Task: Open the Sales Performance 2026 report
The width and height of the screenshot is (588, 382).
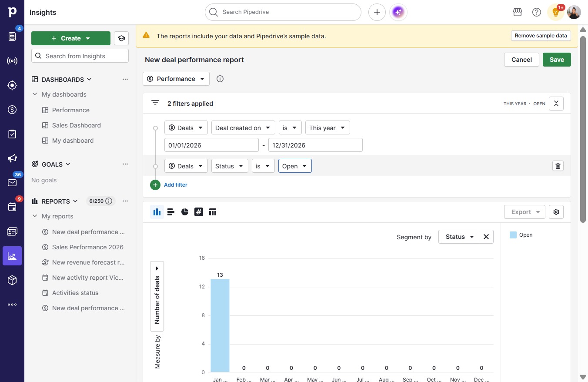Action: tap(88, 247)
